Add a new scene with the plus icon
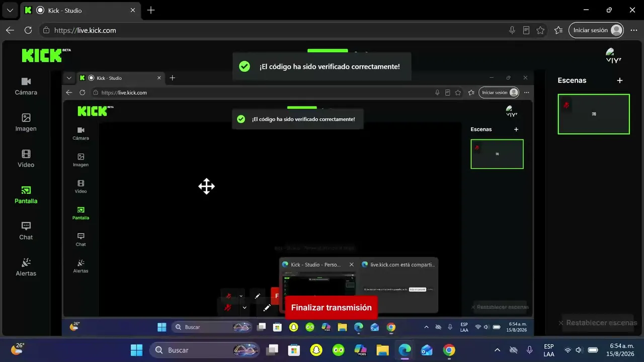Image resolution: width=644 pixels, height=362 pixels. 620,80
